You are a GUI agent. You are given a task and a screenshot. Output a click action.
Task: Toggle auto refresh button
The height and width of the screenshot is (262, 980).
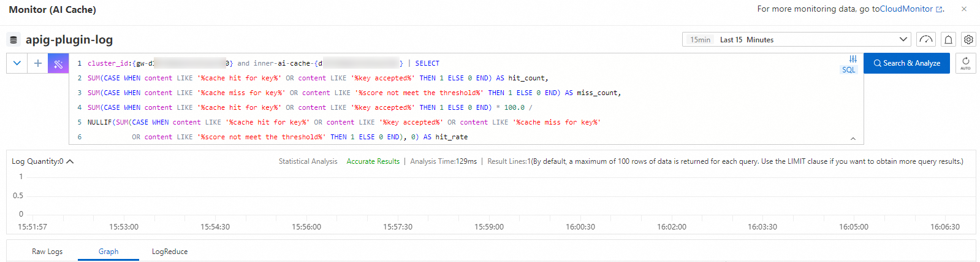click(965, 63)
